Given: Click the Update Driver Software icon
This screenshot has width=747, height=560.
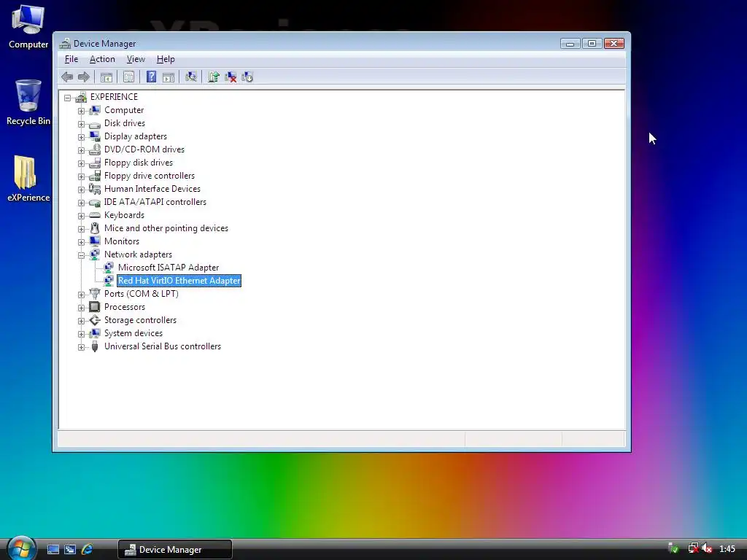Looking at the screenshot, I should (x=214, y=77).
